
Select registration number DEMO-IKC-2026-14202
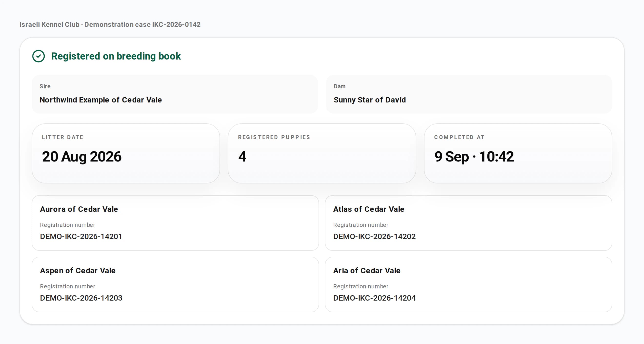tap(374, 236)
